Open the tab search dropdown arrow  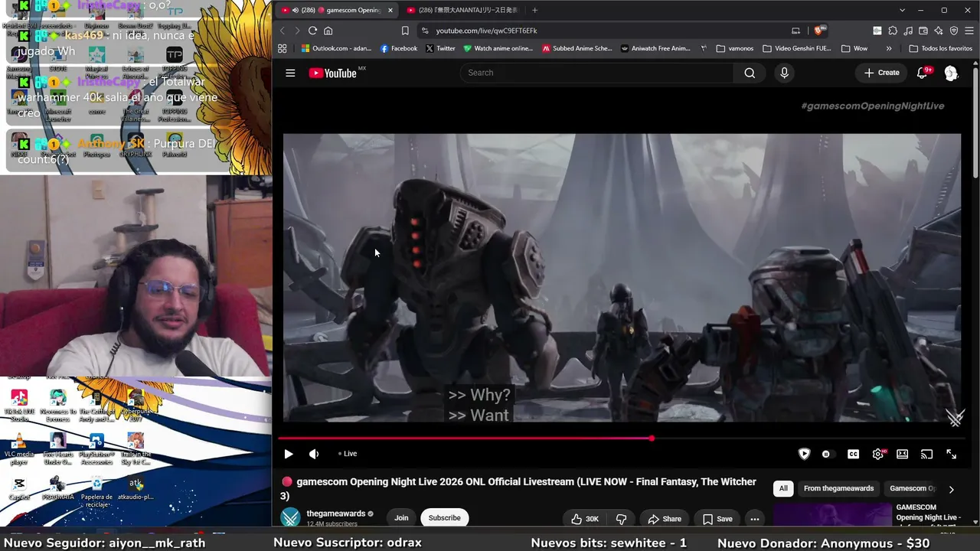click(x=902, y=10)
